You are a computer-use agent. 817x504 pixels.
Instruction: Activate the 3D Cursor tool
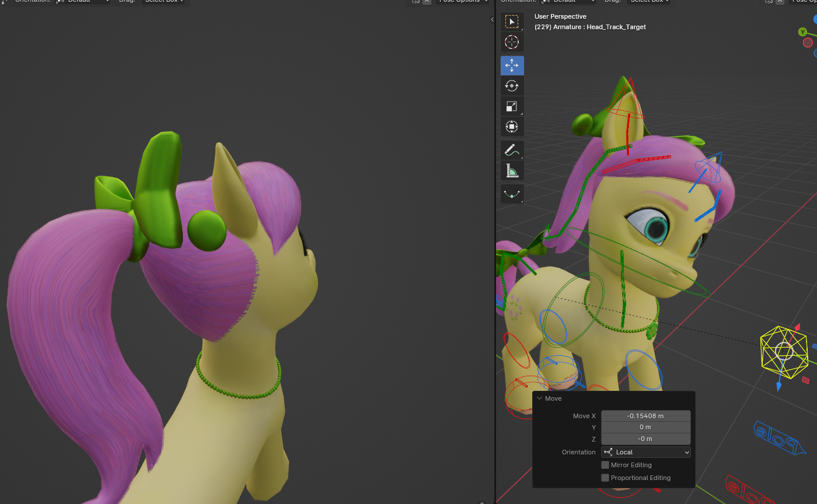[512, 42]
